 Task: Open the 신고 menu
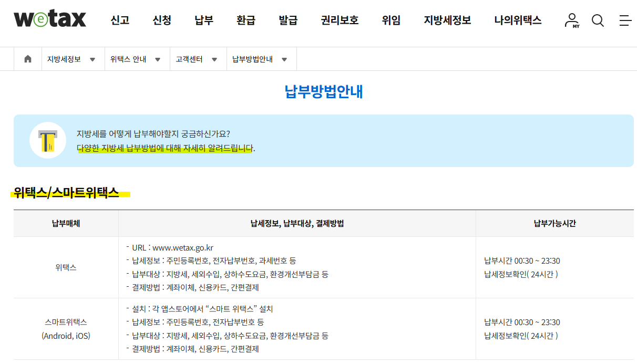click(120, 20)
